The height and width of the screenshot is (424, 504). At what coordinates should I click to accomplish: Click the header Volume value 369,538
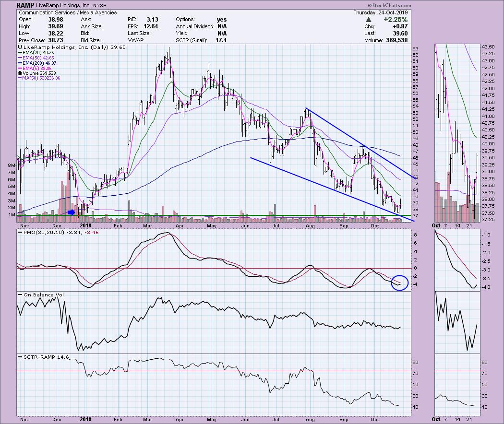397,40
